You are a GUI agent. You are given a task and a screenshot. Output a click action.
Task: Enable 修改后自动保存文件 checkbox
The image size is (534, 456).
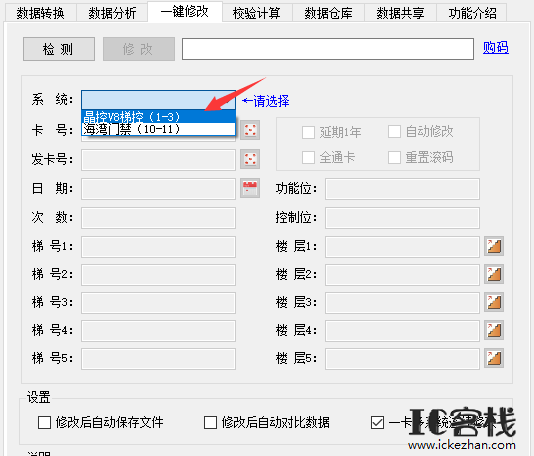pos(45,423)
